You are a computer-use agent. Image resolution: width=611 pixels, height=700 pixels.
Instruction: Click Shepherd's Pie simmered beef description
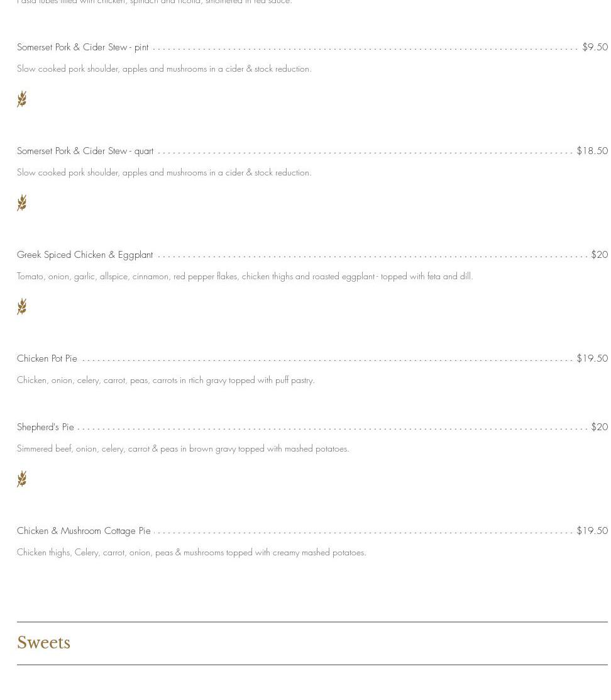click(x=183, y=448)
